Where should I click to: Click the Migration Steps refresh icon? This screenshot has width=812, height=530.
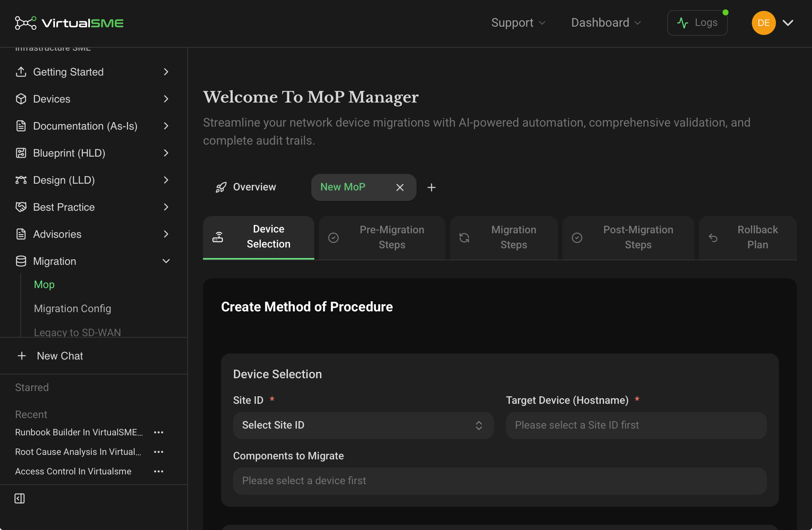coord(464,238)
